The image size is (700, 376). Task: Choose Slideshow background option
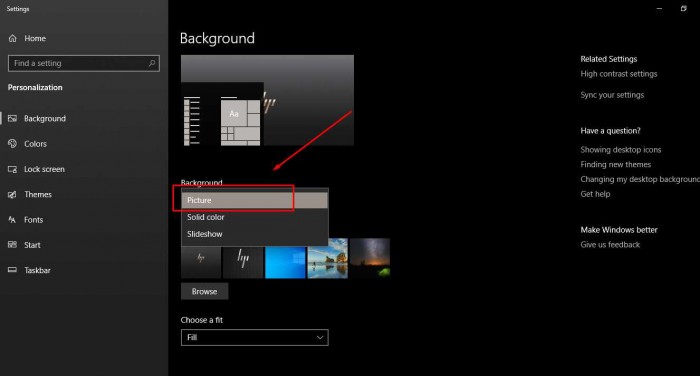(254, 234)
